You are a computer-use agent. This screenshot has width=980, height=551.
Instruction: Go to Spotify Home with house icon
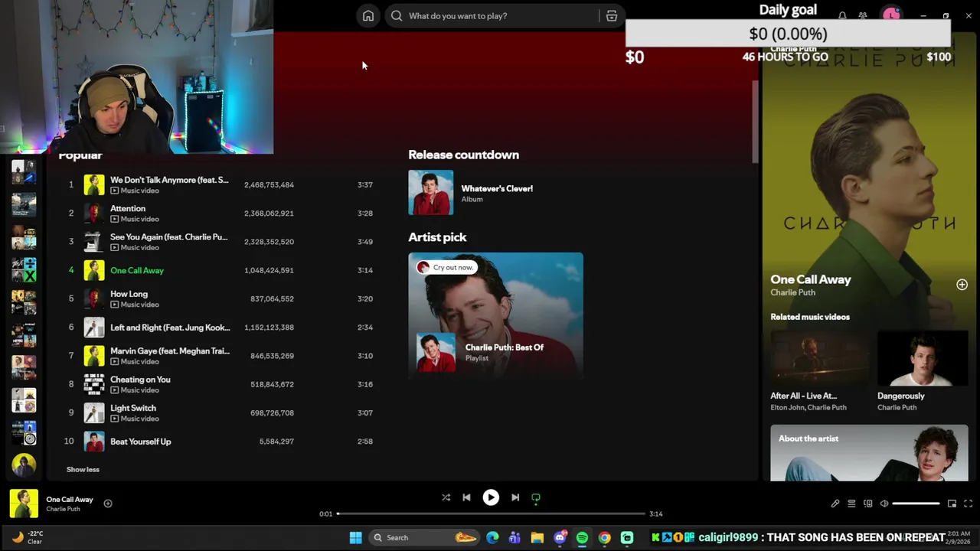[x=368, y=16]
